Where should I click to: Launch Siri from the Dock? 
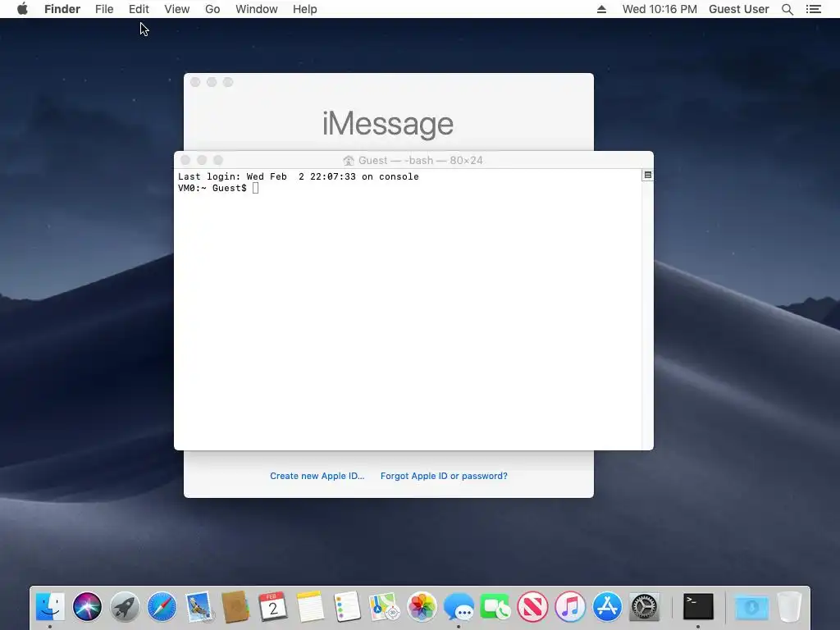tap(87, 607)
